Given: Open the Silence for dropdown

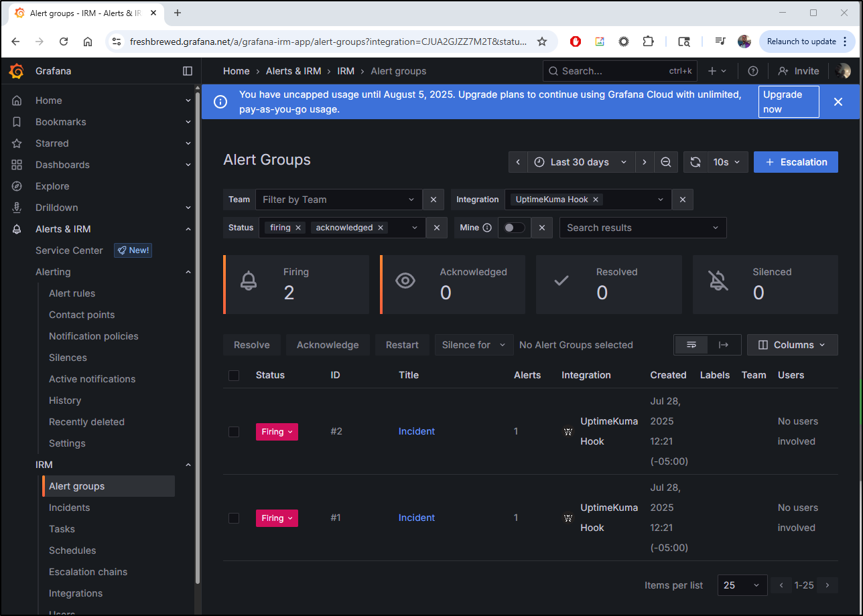Looking at the screenshot, I should [474, 345].
